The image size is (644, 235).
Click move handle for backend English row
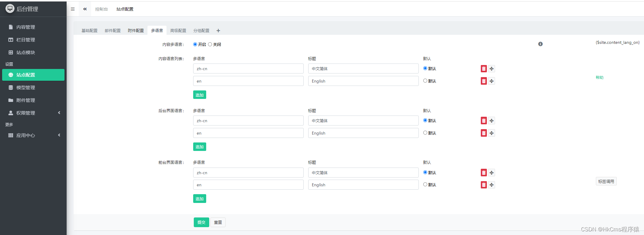(x=491, y=133)
